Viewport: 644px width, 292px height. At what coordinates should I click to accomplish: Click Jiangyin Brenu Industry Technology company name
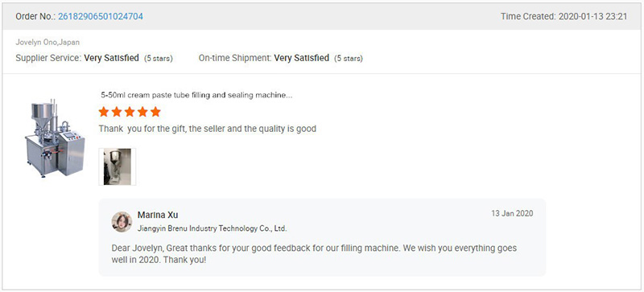point(212,228)
